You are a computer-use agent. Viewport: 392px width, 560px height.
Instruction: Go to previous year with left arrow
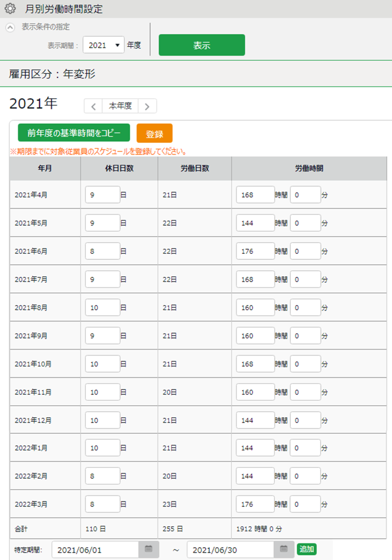93,106
